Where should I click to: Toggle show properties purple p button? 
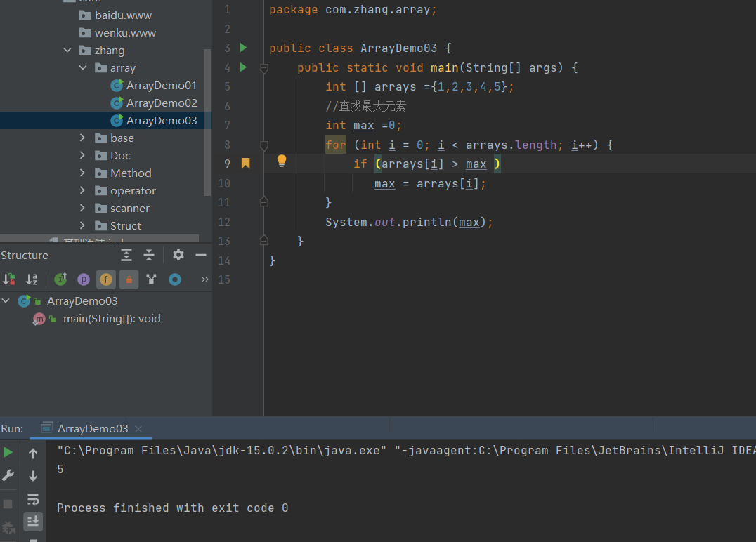coord(84,279)
